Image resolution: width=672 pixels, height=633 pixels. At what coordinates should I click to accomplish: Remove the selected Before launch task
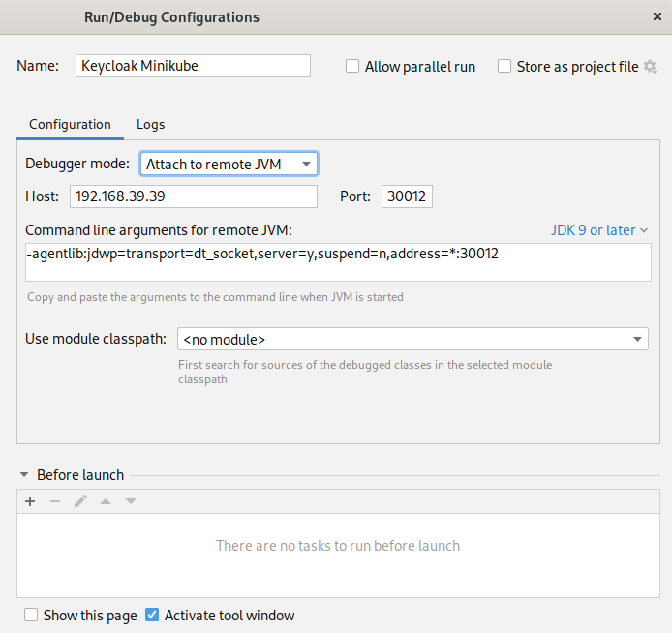click(55, 501)
